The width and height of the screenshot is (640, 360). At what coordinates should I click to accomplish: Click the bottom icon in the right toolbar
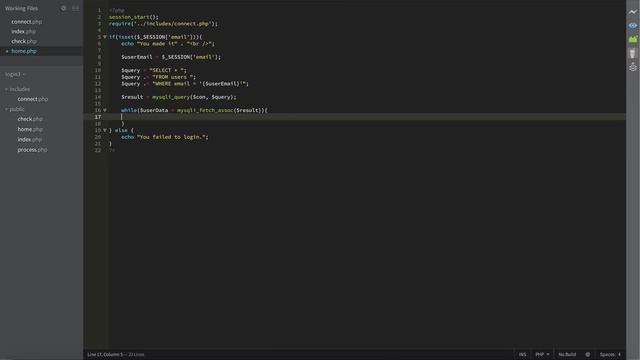point(633,67)
